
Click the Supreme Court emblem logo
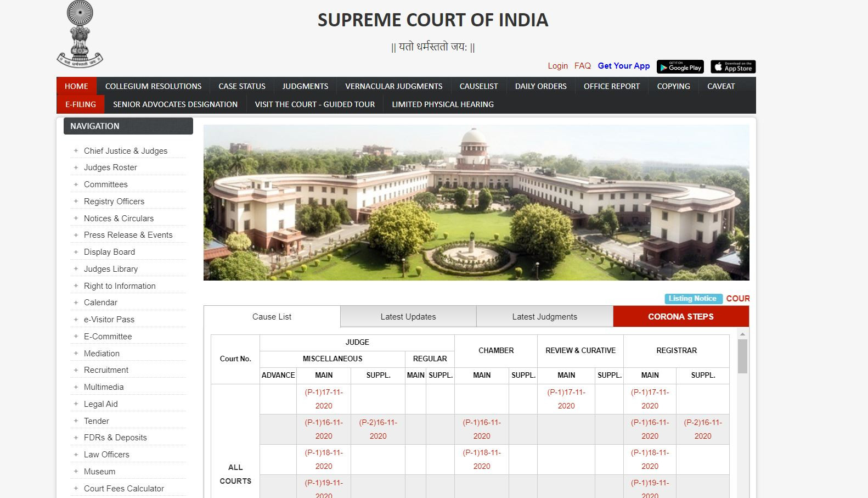pyautogui.click(x=80, y=34)
